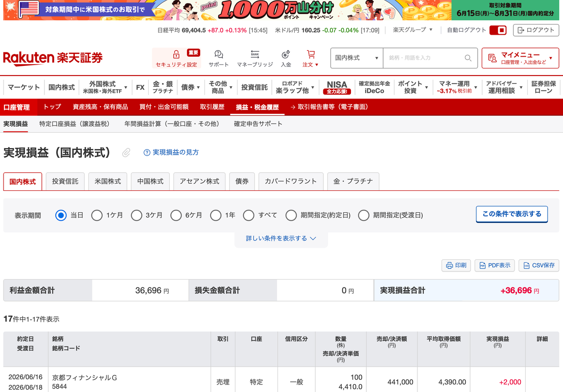Open the NISA navigation item
This screenshot has height=392, width=563.
[x=337, y=87]
